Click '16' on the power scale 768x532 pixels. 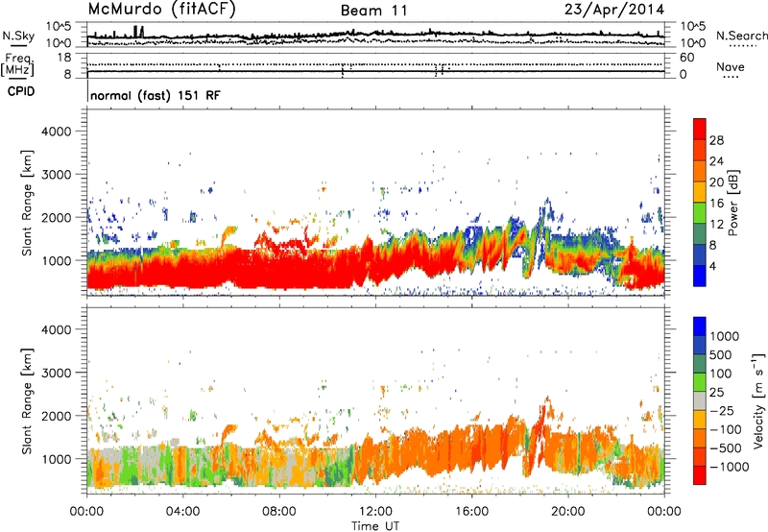[716, 204]
